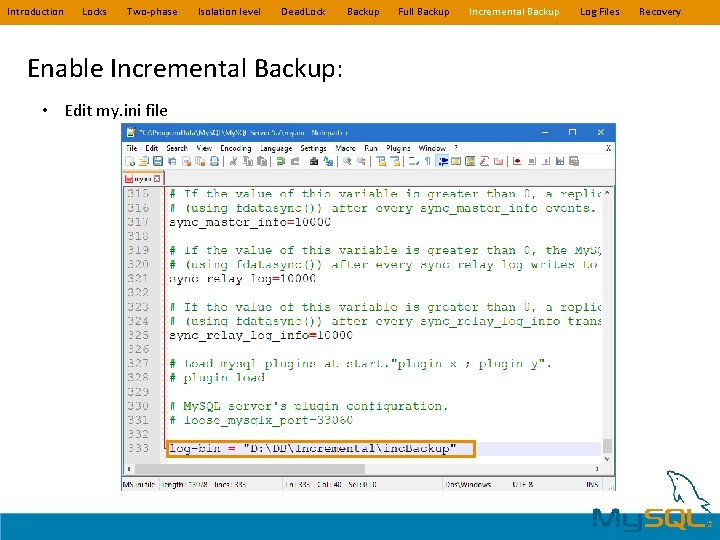
Task: Open the Plugins menu
Action: [x=398, y=148]
